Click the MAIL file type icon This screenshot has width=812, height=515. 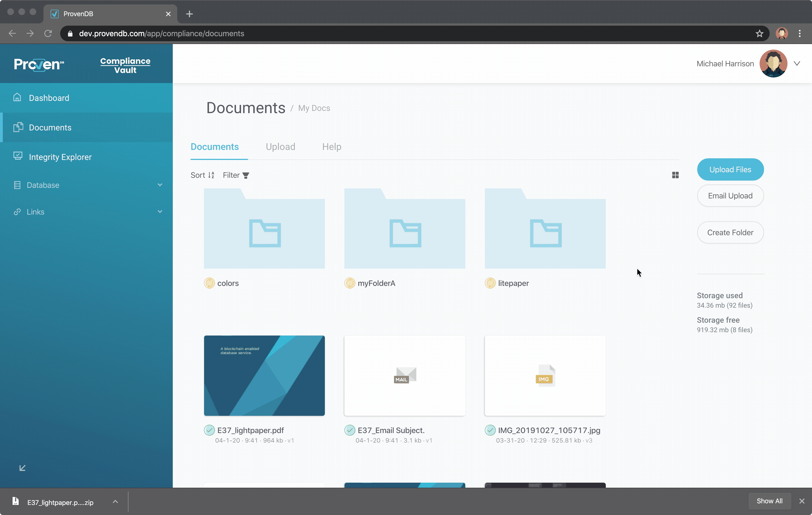tap(405, 375)
